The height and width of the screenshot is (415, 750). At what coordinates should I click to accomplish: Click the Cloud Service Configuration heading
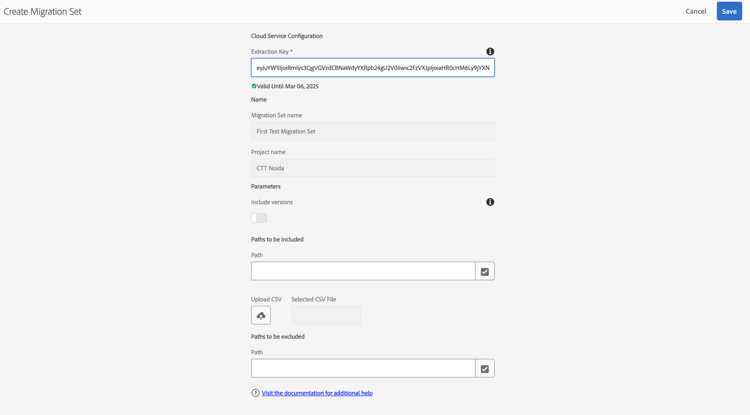pyautogui.click(x=287, y=36)
